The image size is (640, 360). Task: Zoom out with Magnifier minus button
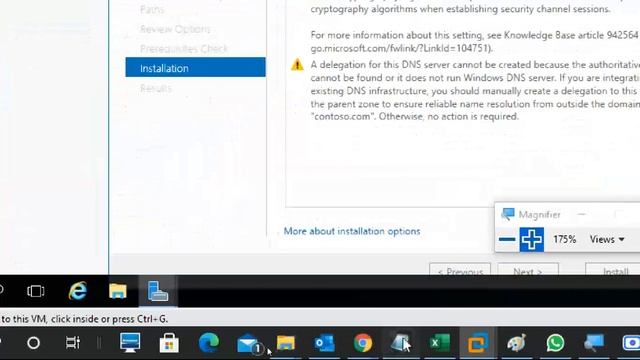[x=507, y=240]
